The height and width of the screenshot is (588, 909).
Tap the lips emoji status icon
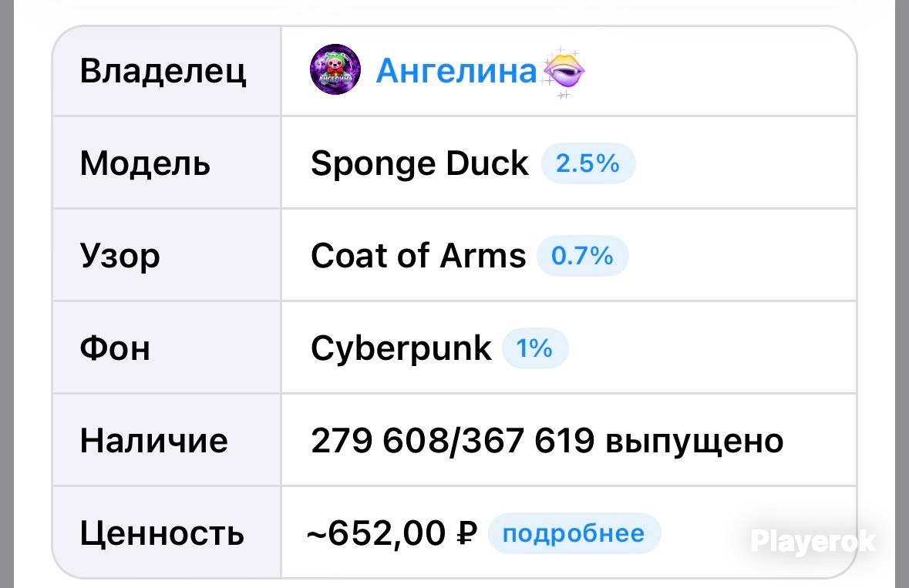[563, 72]
